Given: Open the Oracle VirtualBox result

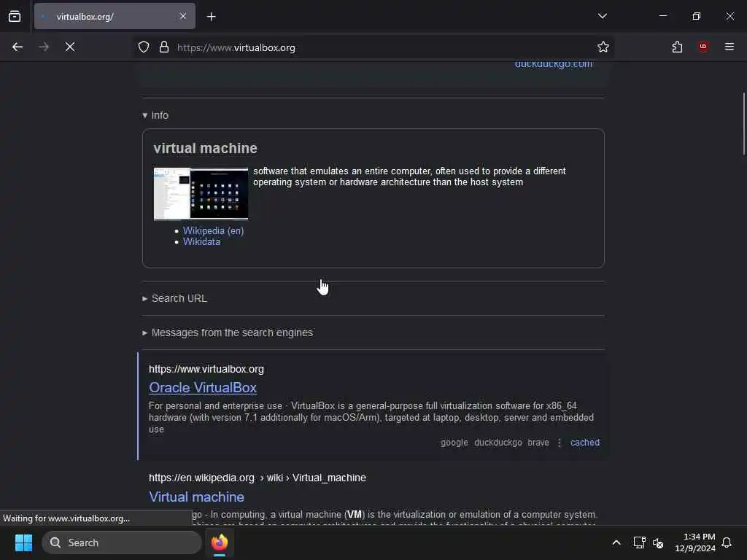Looking at the screenshot, I should [x=203, y=388].
